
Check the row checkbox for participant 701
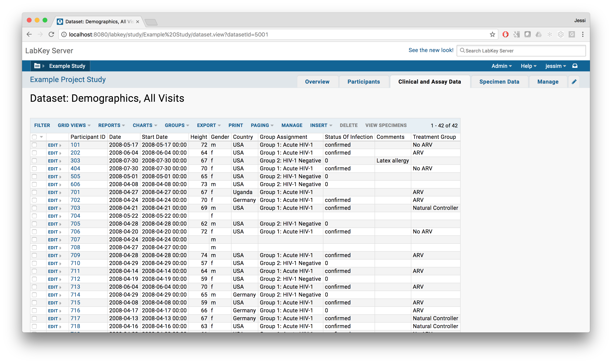pos(34,192)
